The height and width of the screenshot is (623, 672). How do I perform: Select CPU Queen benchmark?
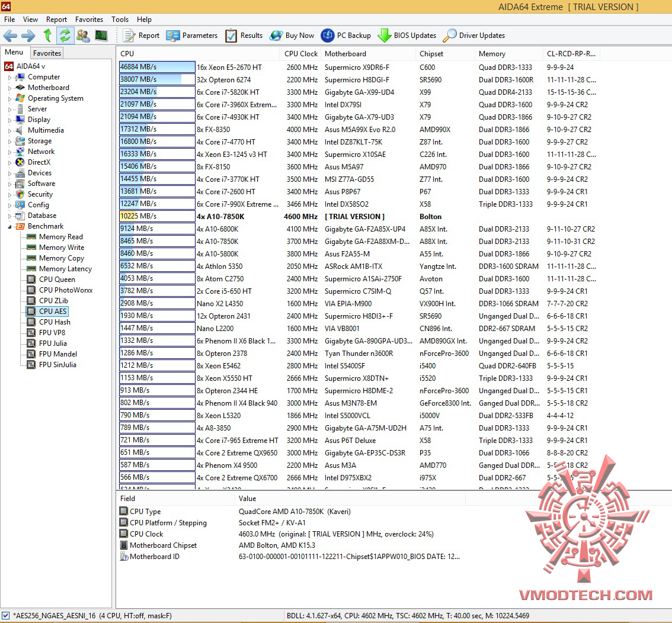coord(57,279)
